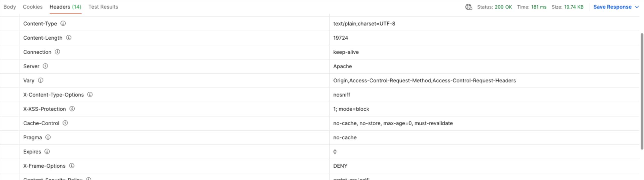Image resolution: width=644 pixels, height=180 pixels.
Task: Show info for the Expires header
Action: pyautogui.click(x=47, y=151)
